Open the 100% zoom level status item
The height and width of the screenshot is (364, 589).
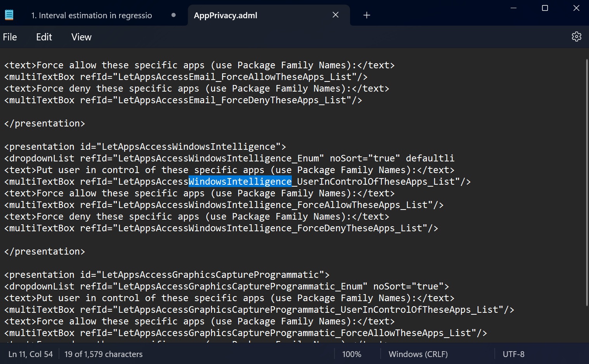point(352,354)
